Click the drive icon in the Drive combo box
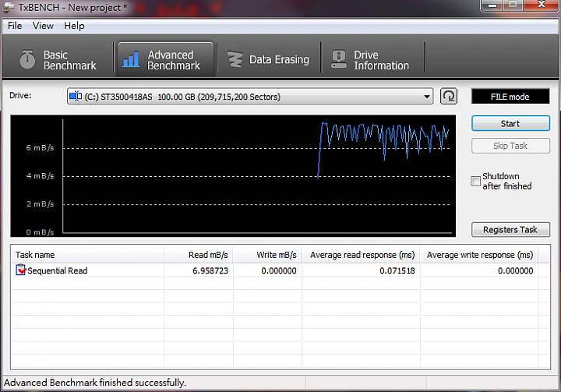The width and height of the screenshot is (561, 392). pos(76,97)
